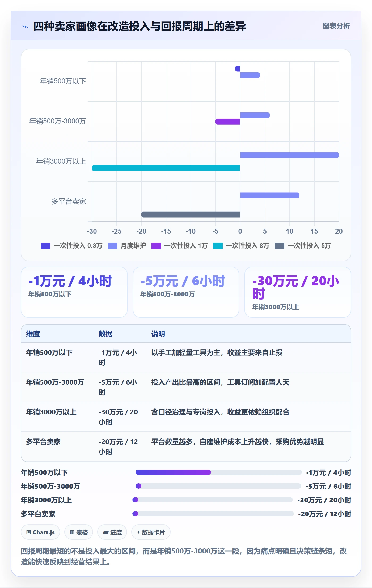Toggle legend swatch 一次性投入 5万
The height and width of the screenshot is (588, 372).
pyautogui.click(x=280, y=246)
